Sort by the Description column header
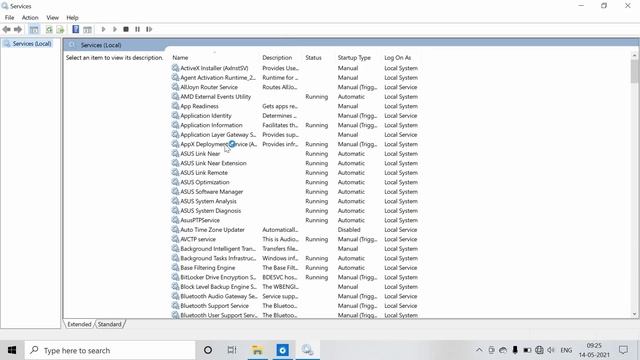The height and width of the screenshot is (360, 640). (x=281, y=58)
